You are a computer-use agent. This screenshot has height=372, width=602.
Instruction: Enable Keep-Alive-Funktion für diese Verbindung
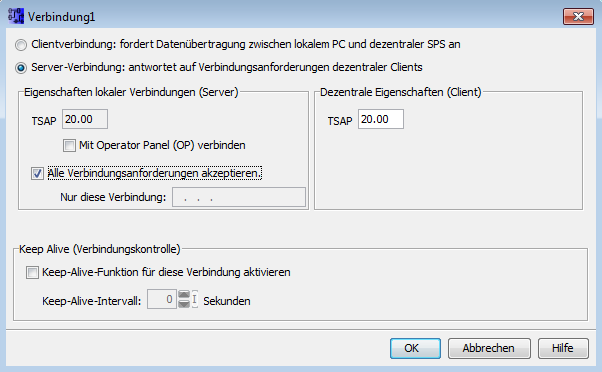tap(33, 273)
